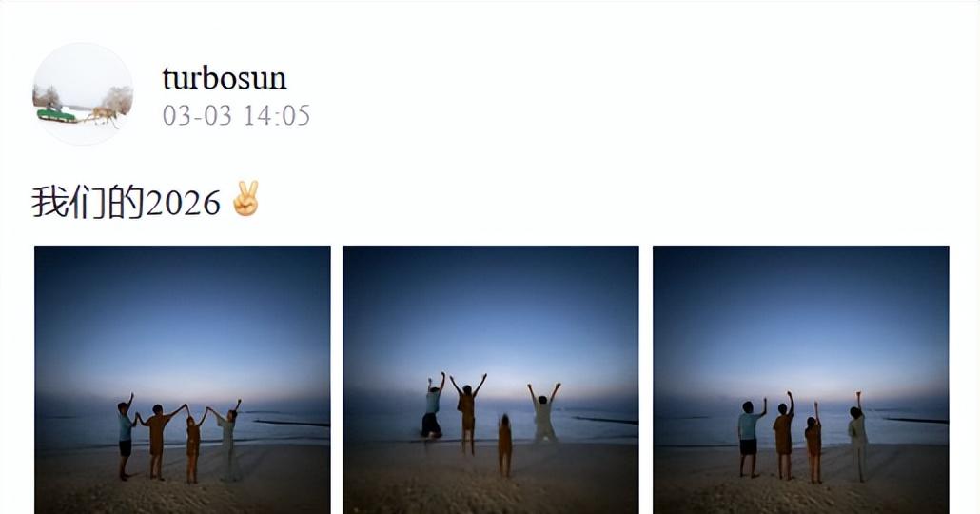Click the snowy tree in the avatar

tap(117, 99)
